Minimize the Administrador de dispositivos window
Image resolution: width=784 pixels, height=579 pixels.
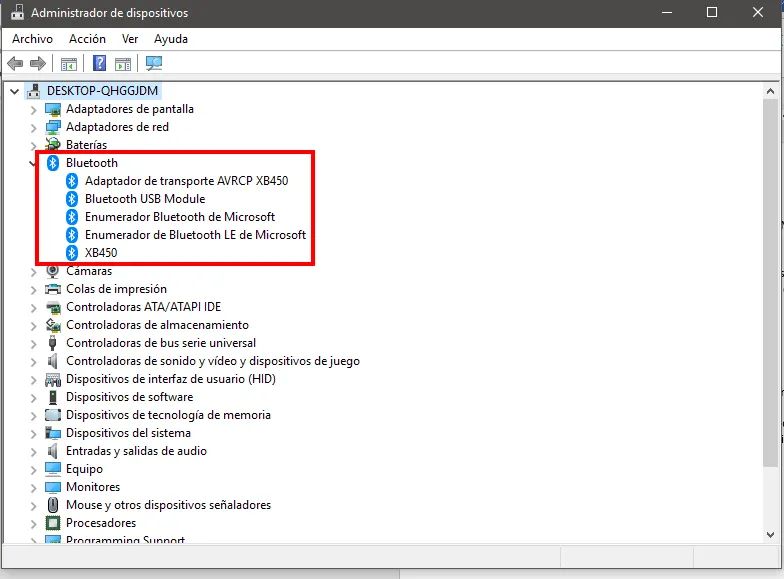(x=666, y=12)
